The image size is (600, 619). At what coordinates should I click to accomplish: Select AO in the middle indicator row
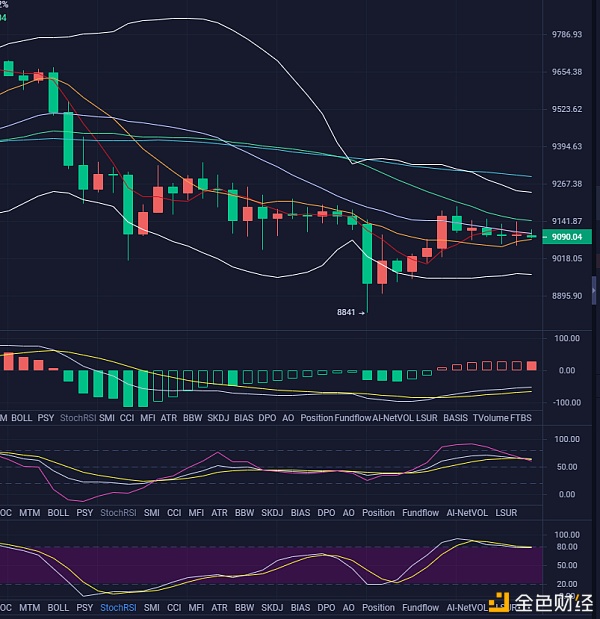(x=348, y=513)
